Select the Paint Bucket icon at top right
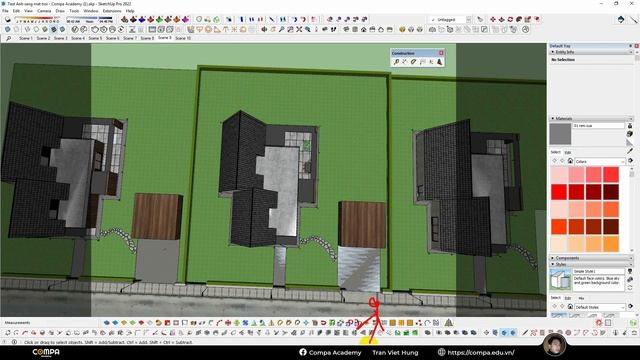The image size is (640, 360). point(621,20)
